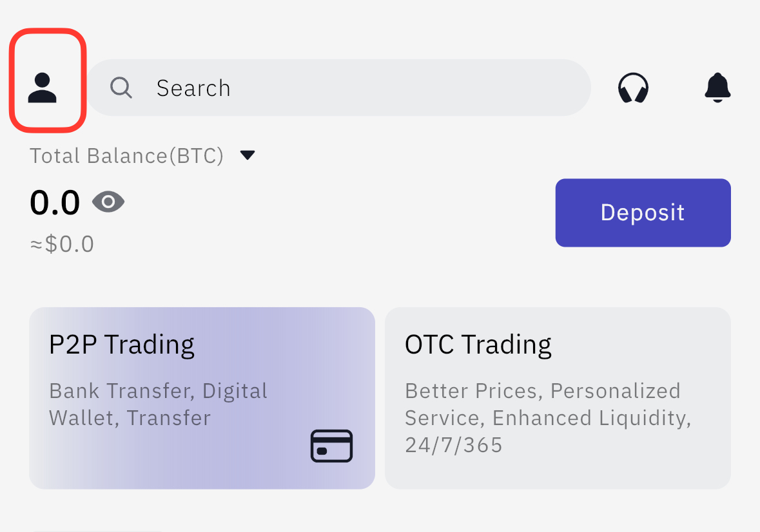
Task: Focus the Search input field
Action: pyautogui.click(x=338, y=88)
